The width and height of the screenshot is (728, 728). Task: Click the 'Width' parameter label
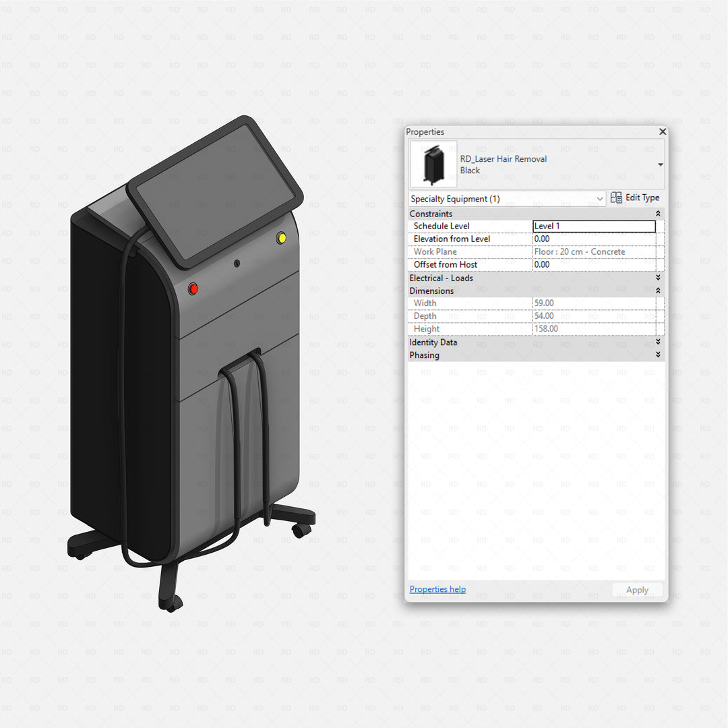click(425, 303)
